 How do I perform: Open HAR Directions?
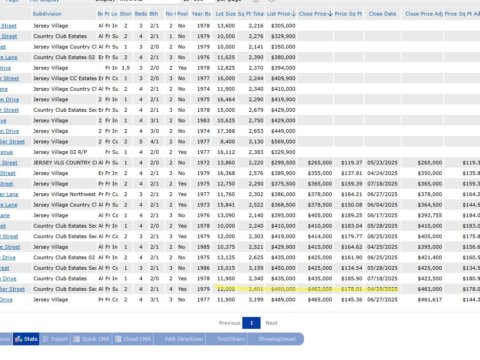[183, 339]
